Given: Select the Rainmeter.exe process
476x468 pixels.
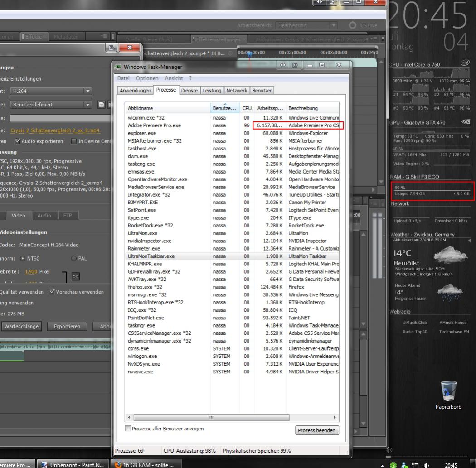Looking at the screenshot, I should 232,248.
